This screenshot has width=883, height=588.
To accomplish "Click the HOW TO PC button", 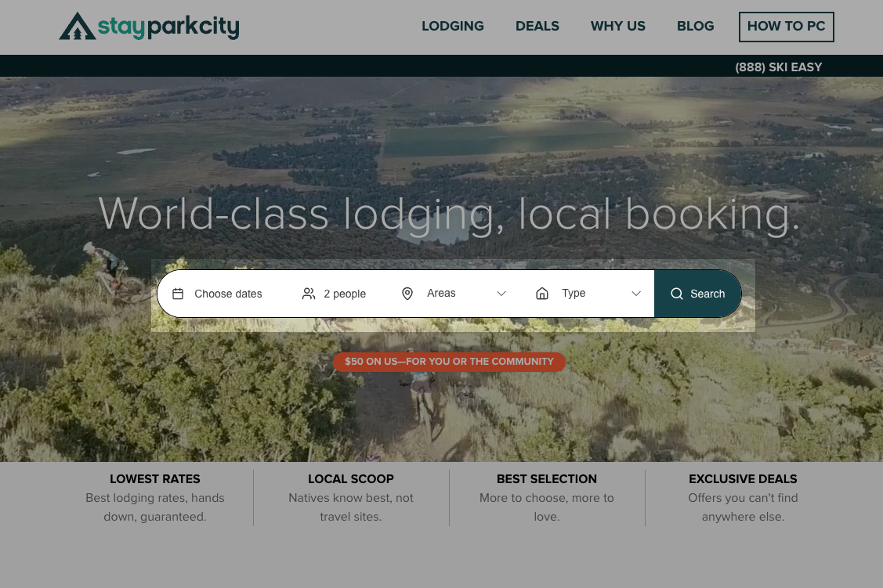I will click(x=786, y=27).
